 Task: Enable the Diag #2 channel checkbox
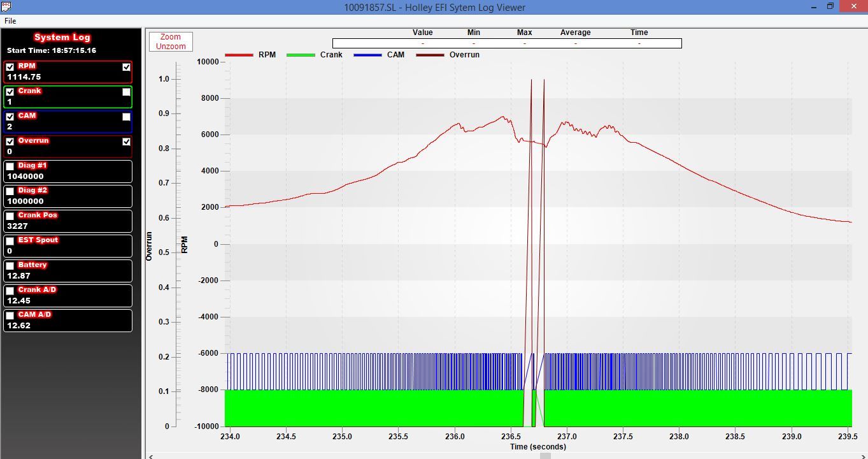coord(10,191)
